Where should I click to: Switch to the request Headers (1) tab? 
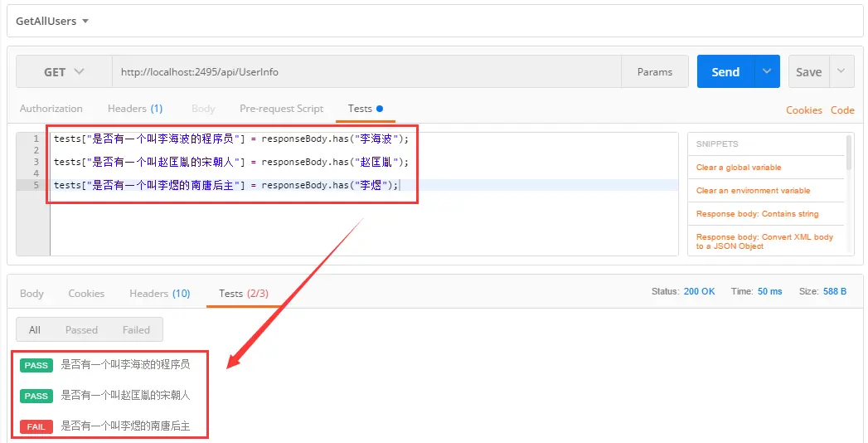pos(135,109)
